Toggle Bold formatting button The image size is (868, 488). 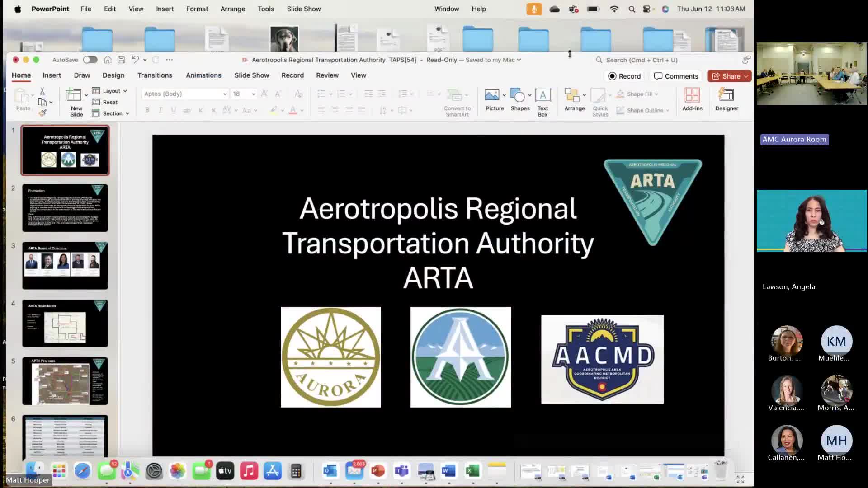(x=147, y=110)
